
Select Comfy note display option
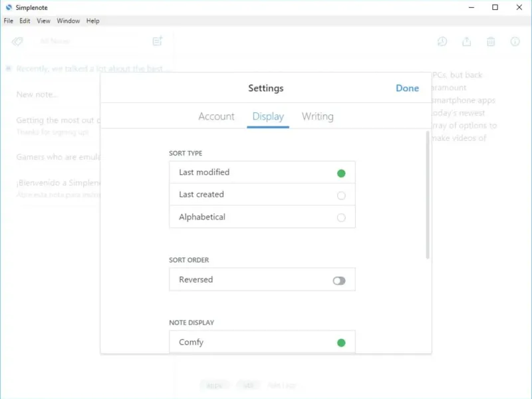pyautogui.click(x=262, y=342)
